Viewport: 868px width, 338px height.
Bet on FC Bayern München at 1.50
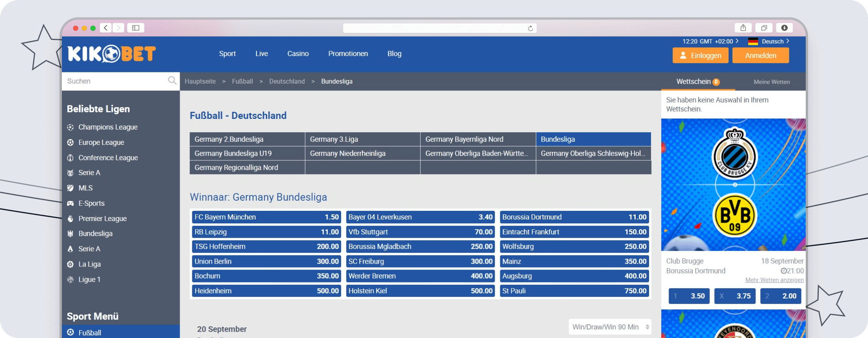coord(266,217)
